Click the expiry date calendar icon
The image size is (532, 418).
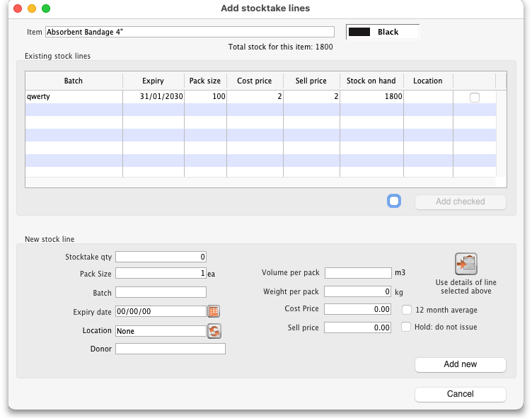[214, 311]
